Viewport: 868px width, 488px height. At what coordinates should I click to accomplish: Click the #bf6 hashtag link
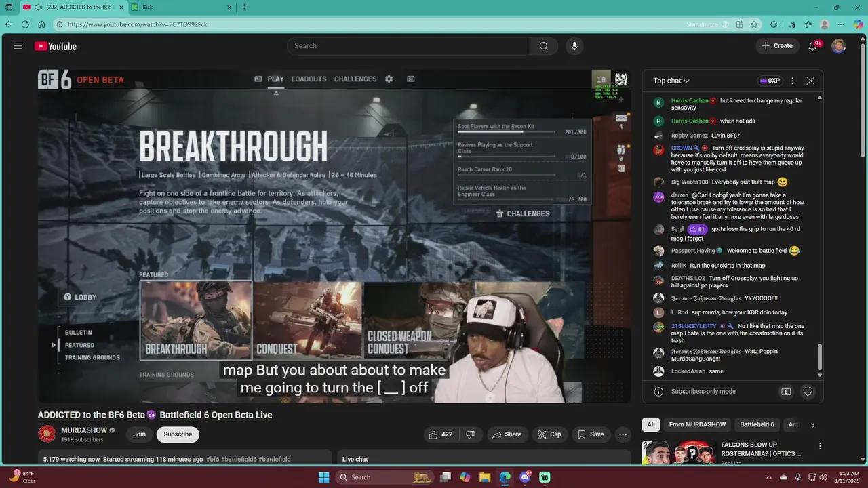(x=213, y=459)
